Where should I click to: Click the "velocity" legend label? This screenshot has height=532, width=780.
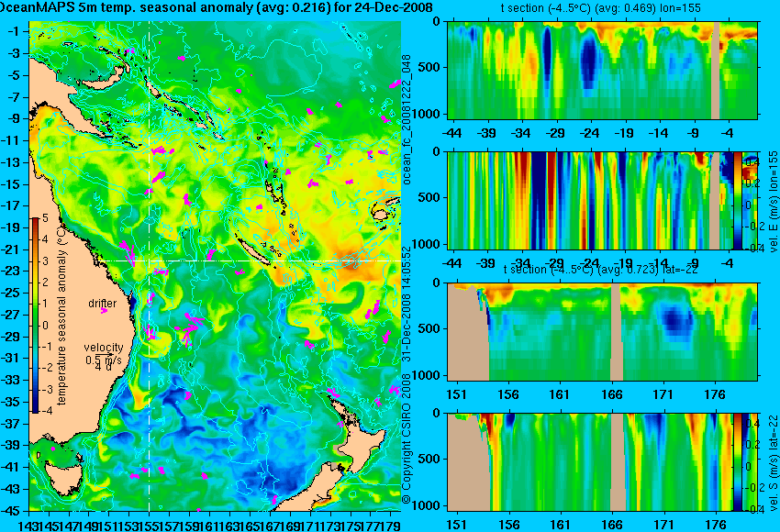coord(104,348)
